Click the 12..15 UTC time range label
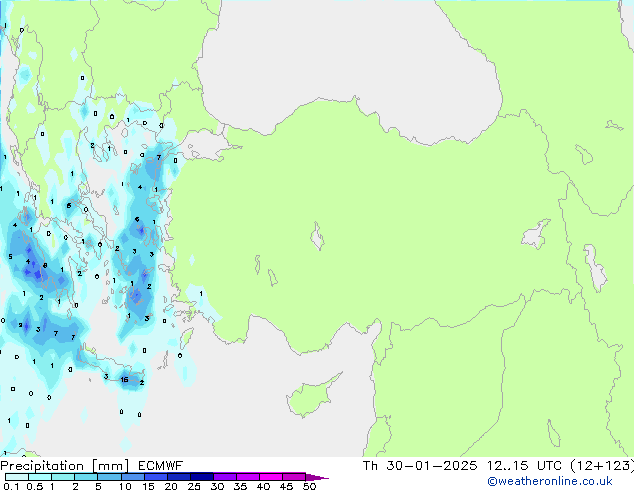Viewport: 634px width, 490px height. tap(519, 465)
